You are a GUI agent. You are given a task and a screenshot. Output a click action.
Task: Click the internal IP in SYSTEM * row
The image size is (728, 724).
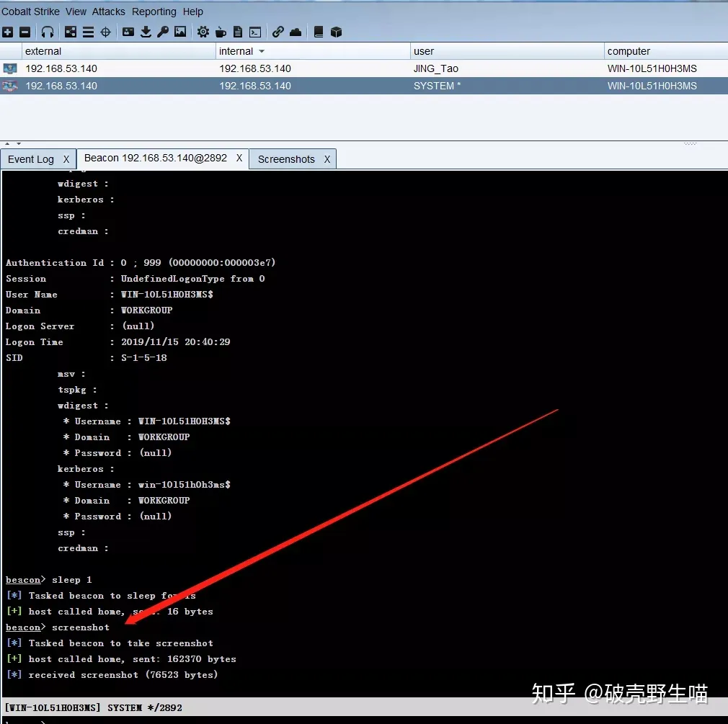(255, 86)
